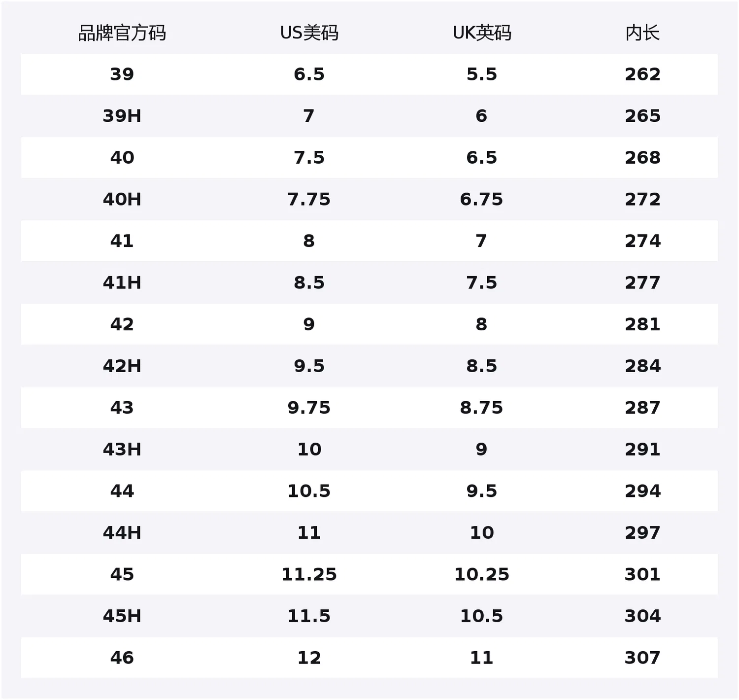The image size is (739, 700).
Task: Click the 内长 column header
Action: tap(642, 33)
